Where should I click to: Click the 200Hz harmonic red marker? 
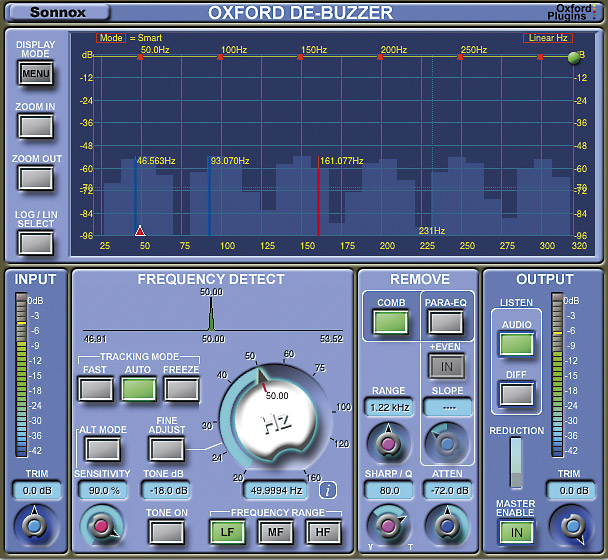[x=380, y=57]
